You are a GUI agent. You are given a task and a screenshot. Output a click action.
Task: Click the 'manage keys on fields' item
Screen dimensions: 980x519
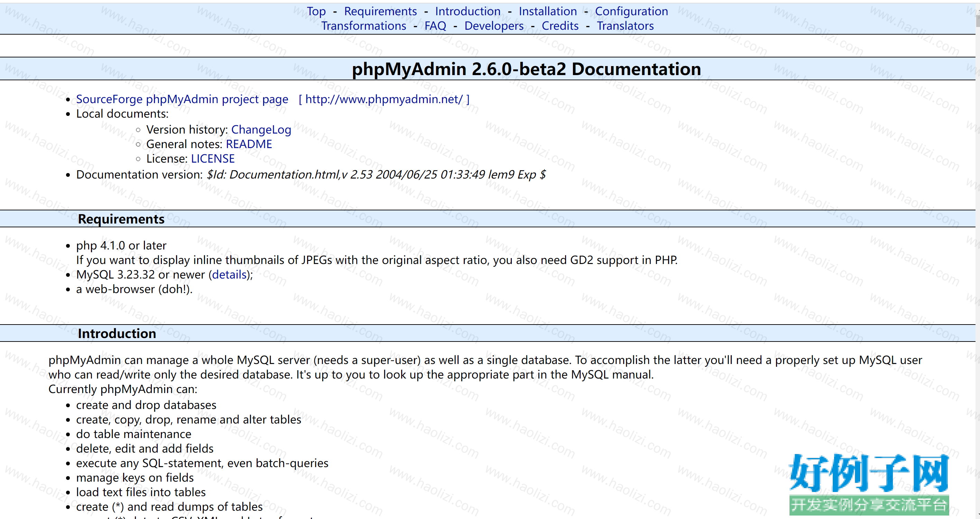click(x=135, y=478)
